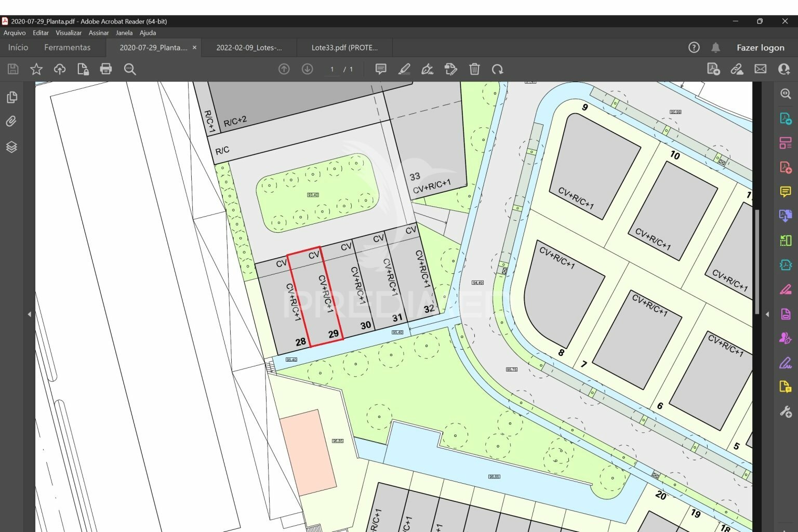The image size is (798, 532).
Task: Click the Print file icon
Action: pyautogui.click(x=106, y=69)
